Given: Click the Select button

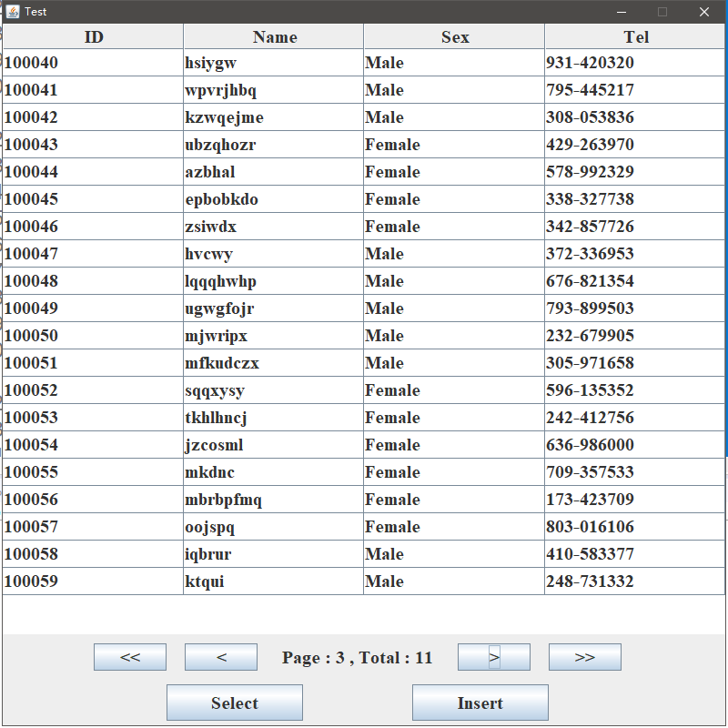Looking at the screenshot, I should 235,703.
